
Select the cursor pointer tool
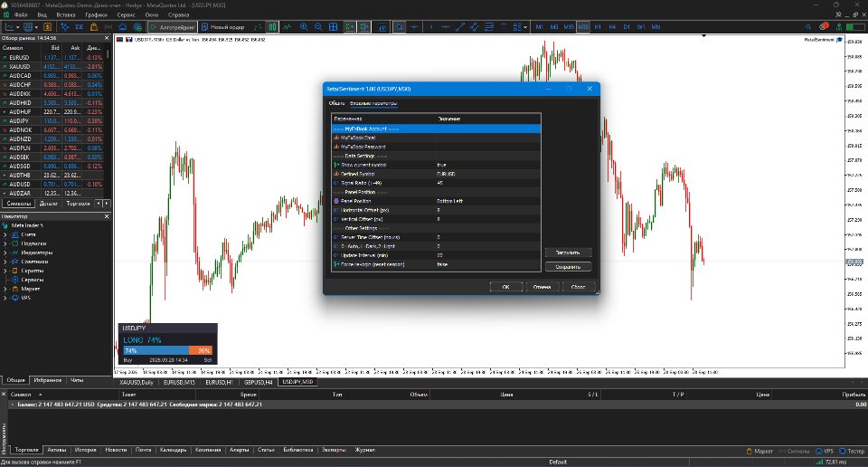399,26
